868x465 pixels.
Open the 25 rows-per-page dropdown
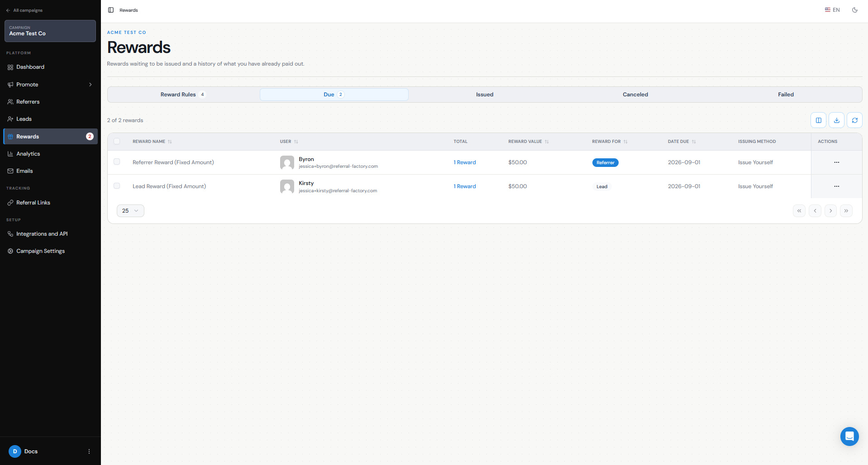130,211
